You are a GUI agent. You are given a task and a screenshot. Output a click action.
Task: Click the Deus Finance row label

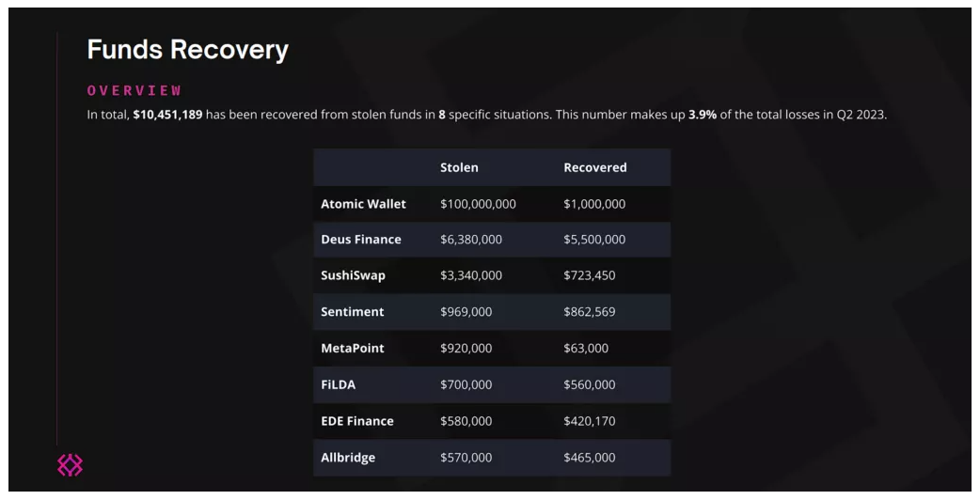[x=361, y=240]
